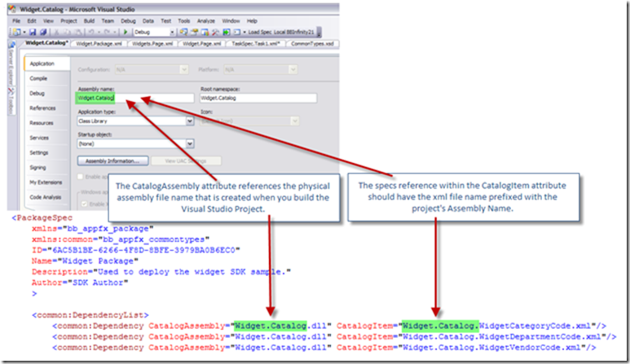Click the Copy icon in the toolbar
630x364 pixels.
68,32
